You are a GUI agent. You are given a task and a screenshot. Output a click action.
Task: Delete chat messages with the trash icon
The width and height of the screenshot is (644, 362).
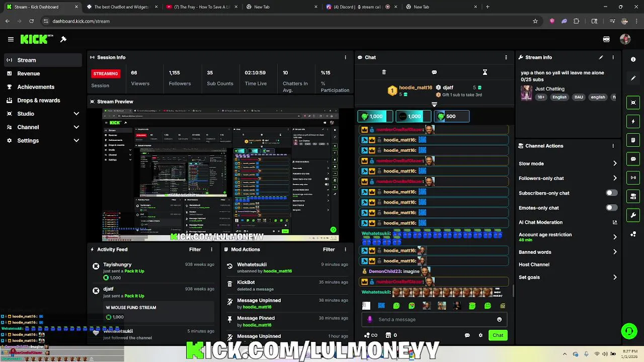384,72
